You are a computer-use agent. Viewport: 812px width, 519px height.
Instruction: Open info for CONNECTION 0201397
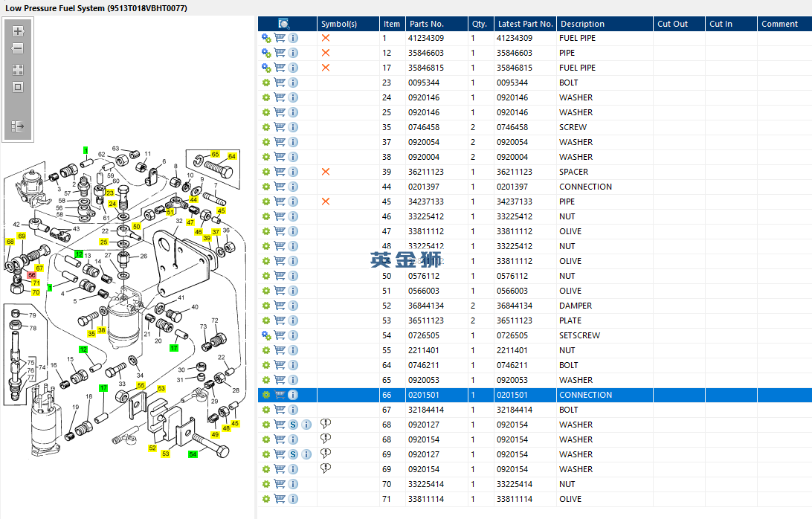293,187
